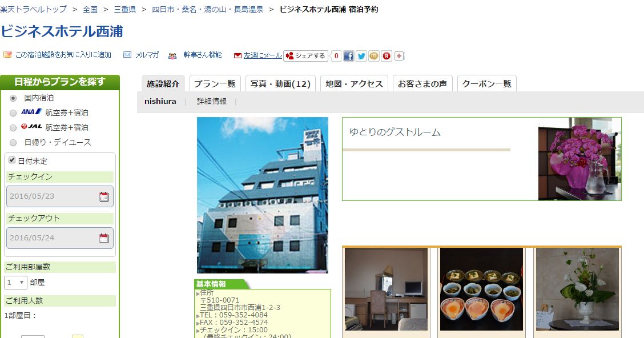The image size is (644, 338).
Task: Click 三重県 breadcrumb link
Action: click(125, 9)
